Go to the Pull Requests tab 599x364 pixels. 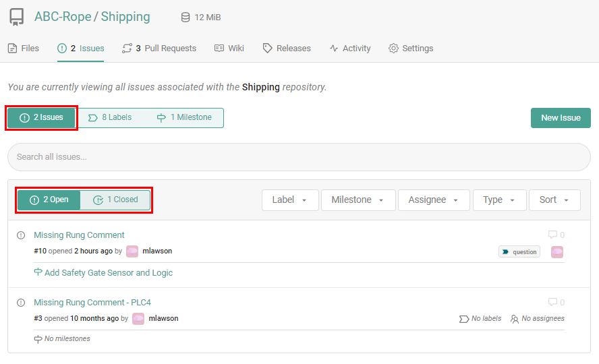[159, 49]
